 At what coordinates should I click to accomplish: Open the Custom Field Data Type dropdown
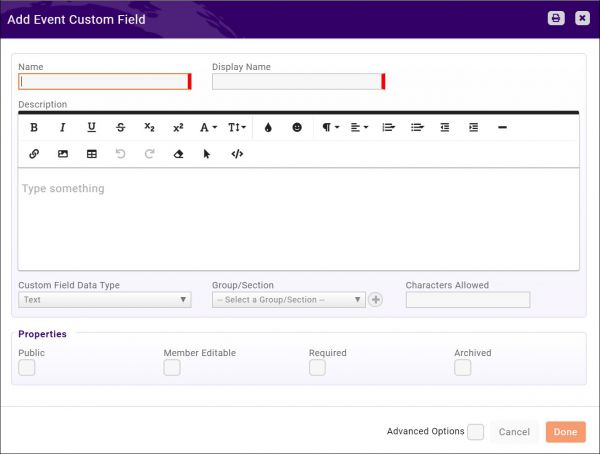104,299
